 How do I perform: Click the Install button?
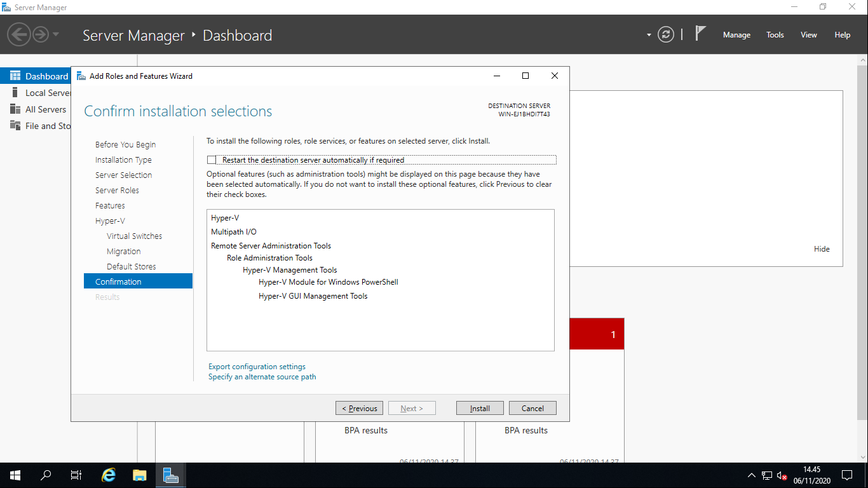(480, 409)
